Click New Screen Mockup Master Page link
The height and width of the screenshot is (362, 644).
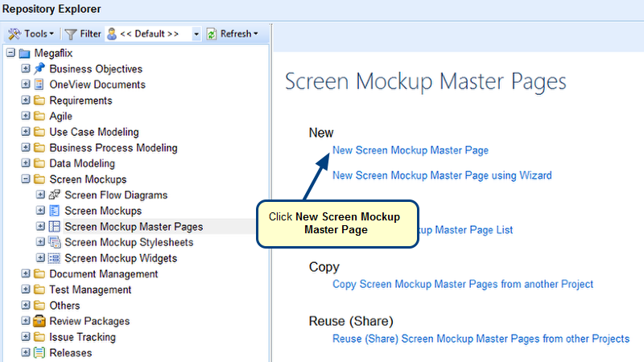[410, 150]
